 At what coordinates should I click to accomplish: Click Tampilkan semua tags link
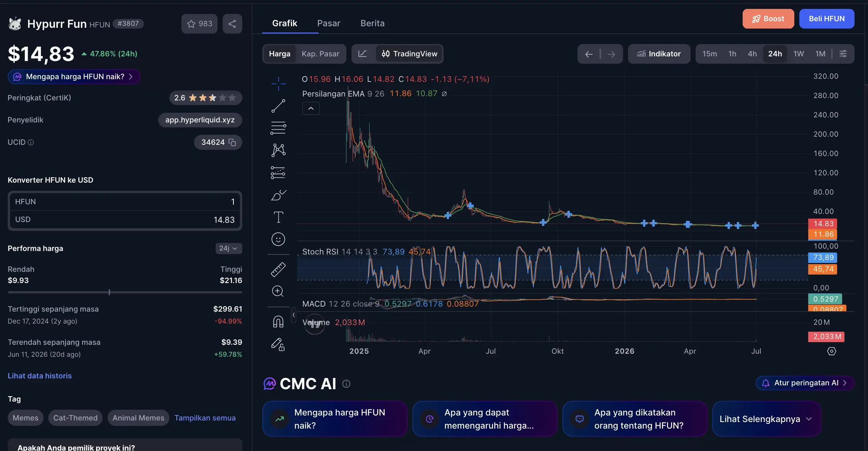coord(205,418)
